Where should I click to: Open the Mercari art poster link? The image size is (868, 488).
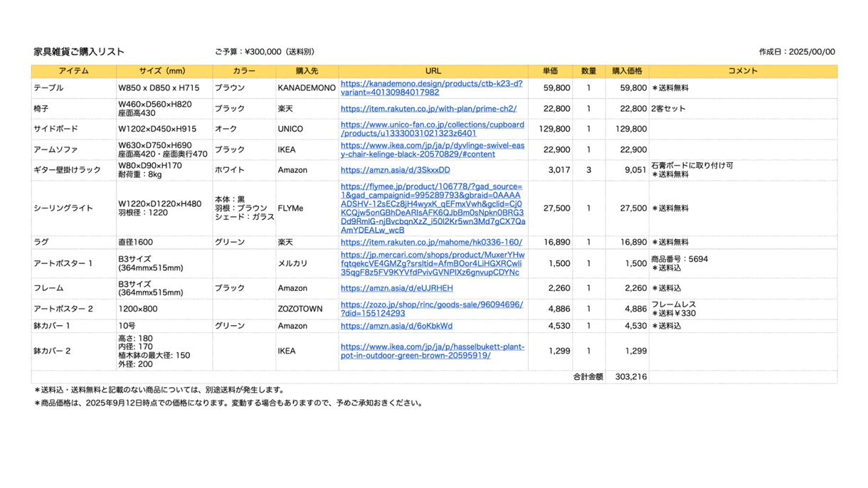(433, 263)
